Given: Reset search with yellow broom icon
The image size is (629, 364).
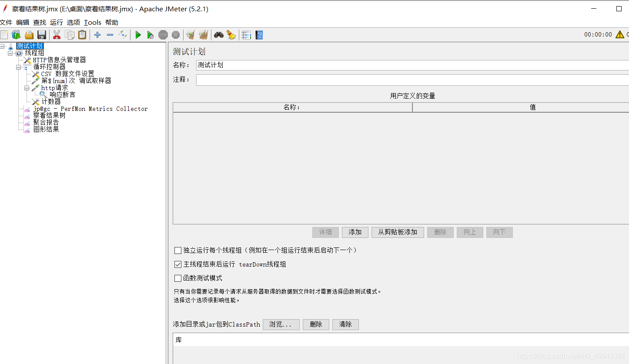Looking at the screenshot, I should (231, 35).
